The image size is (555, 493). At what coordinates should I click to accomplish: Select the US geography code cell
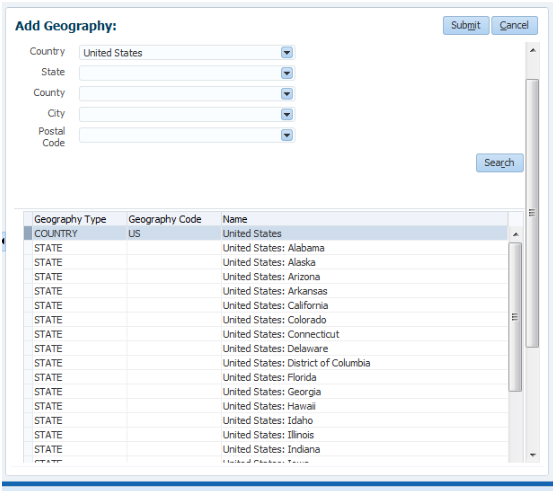(174, 234)
